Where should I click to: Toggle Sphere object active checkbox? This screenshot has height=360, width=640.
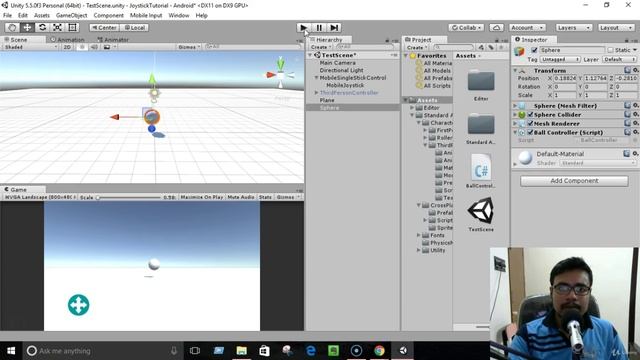coord(534,50)
